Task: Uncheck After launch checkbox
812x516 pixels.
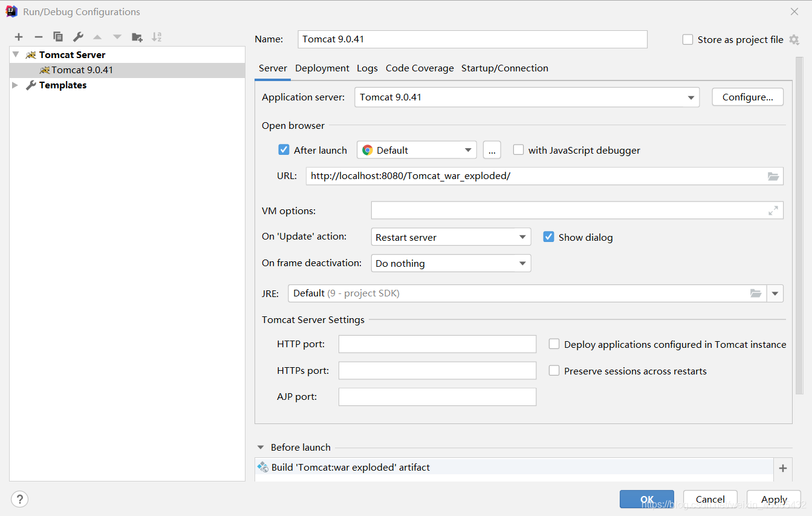Action: pyautogui.click(x=284, y=150)
